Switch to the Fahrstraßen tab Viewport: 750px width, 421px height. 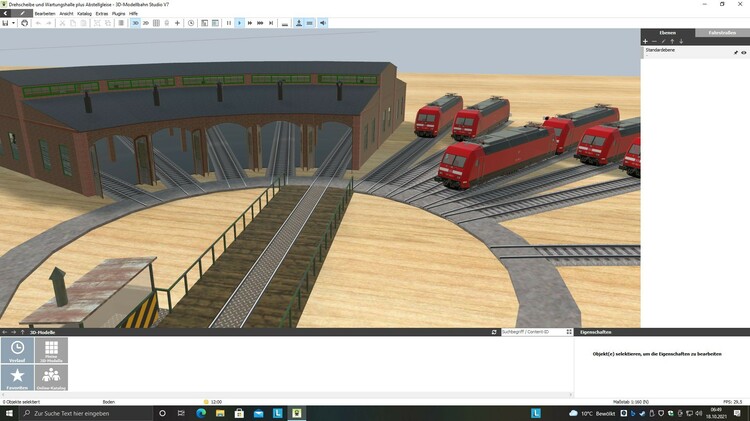coord(722,33)
